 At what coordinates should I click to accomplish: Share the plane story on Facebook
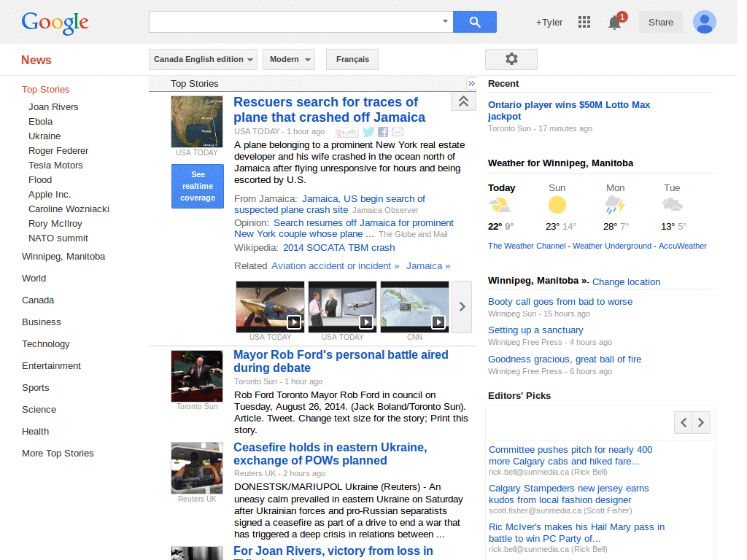(383, 132)
